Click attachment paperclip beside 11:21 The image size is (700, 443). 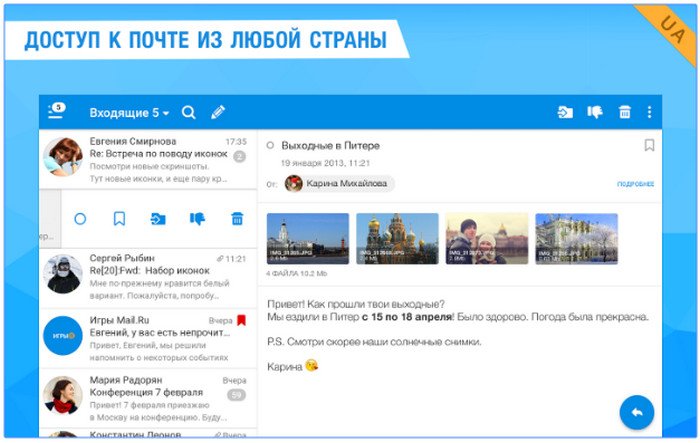click(220, 259)
